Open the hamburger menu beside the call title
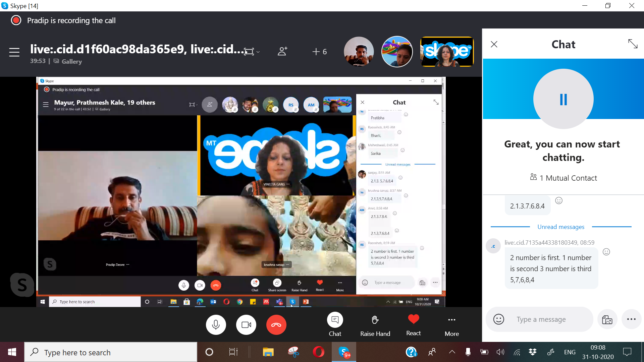The width and height of the screenshot is (644, 362). click(x=14, y=52)
